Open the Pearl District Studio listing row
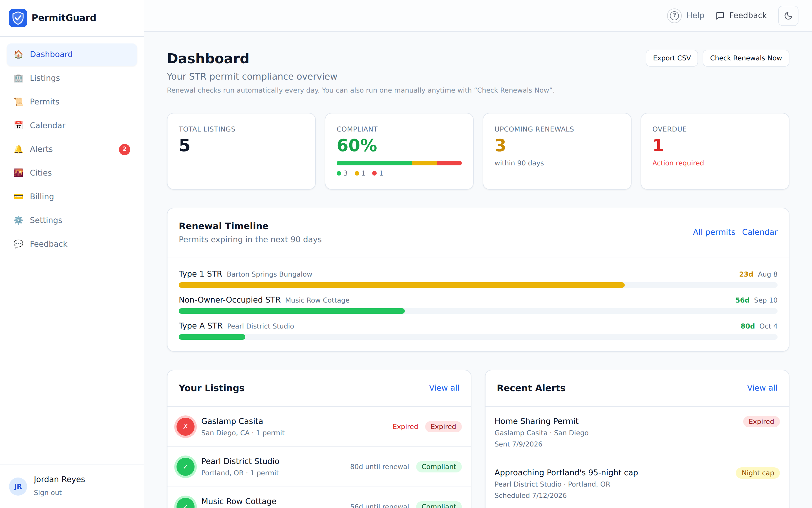The image size is (812, 508). tap(319, 467)
